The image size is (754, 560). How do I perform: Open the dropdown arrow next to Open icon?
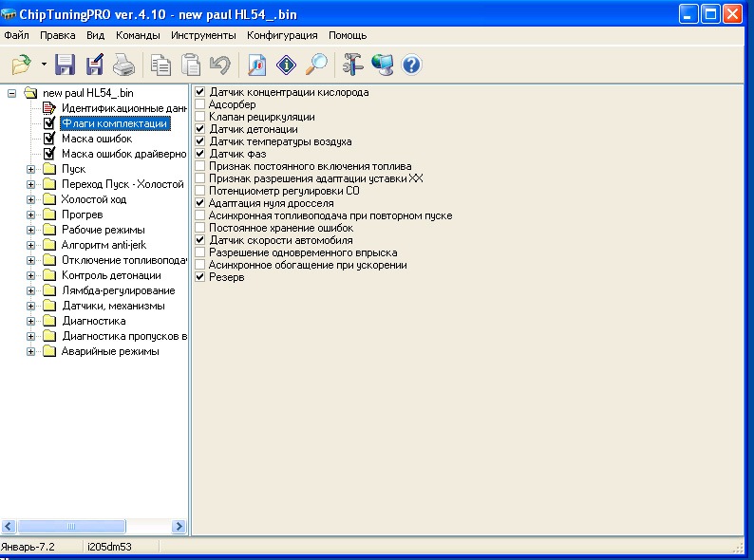coord(44,64)
